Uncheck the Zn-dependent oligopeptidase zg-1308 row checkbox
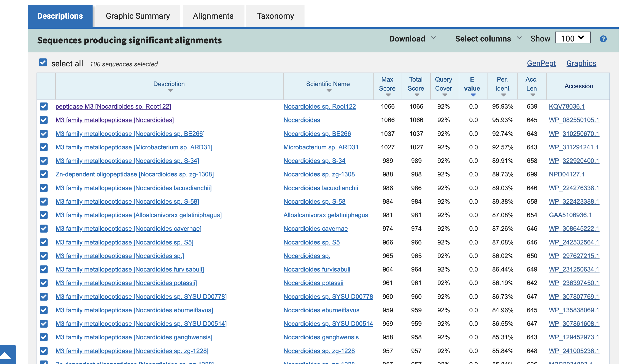 43,174
